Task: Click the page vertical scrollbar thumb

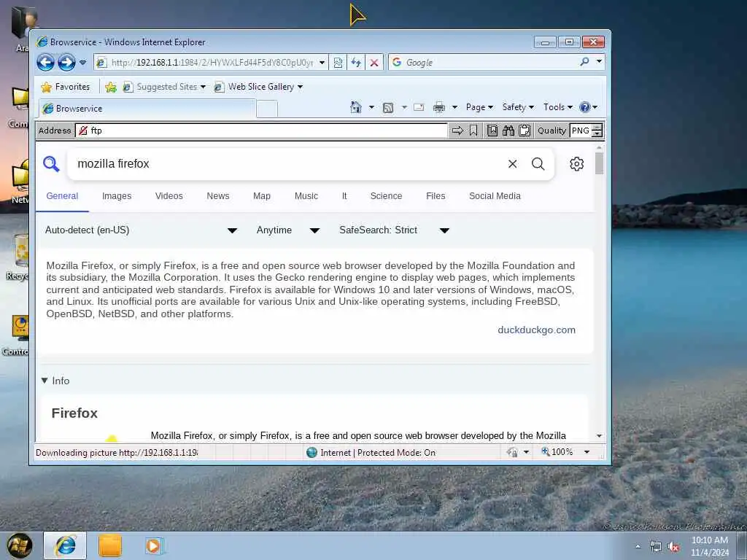Action: click(x=600, y=163)
